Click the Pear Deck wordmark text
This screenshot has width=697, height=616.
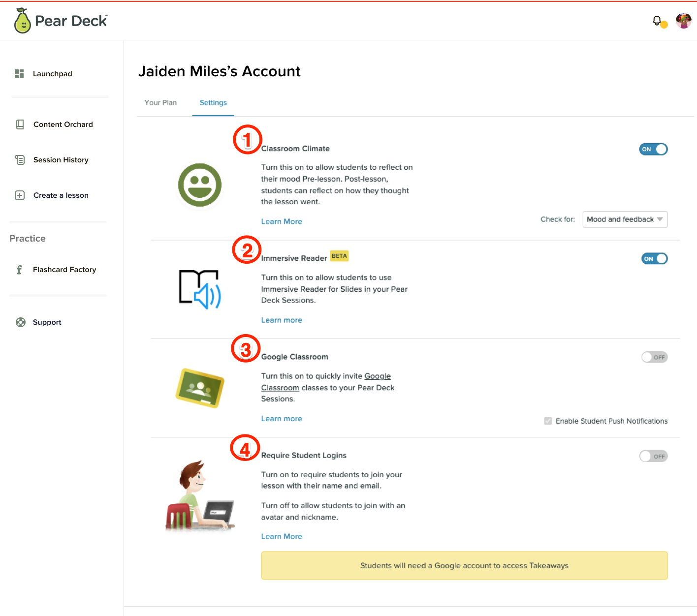[71, 21]
